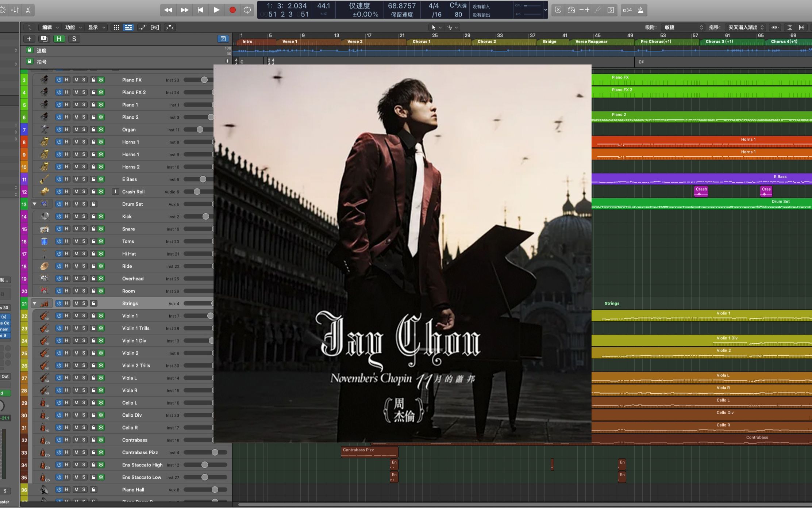Screen dimensions: 812x508
Task: Click the duplicate track button
Action: (44, 39)
